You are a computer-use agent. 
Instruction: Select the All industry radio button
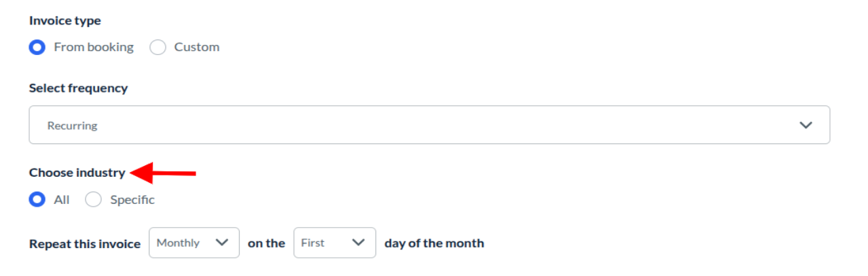coord(37,200)
